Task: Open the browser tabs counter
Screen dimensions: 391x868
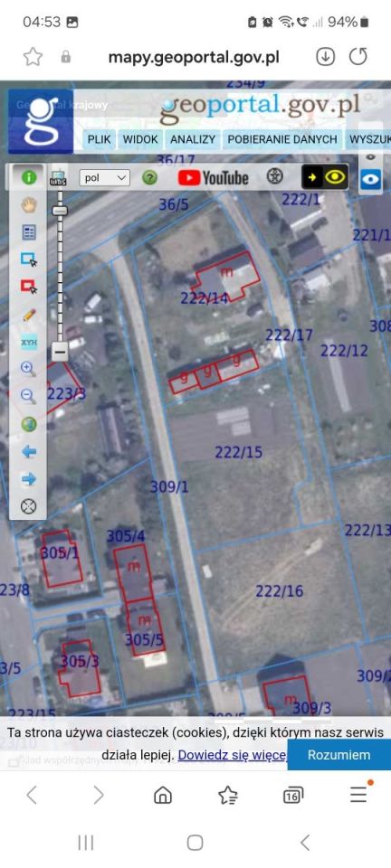Action: 293,796
